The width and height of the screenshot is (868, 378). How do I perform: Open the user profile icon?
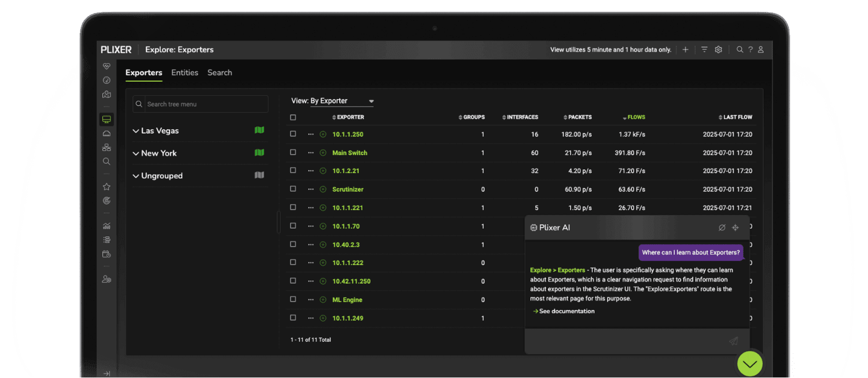[761, 50]
